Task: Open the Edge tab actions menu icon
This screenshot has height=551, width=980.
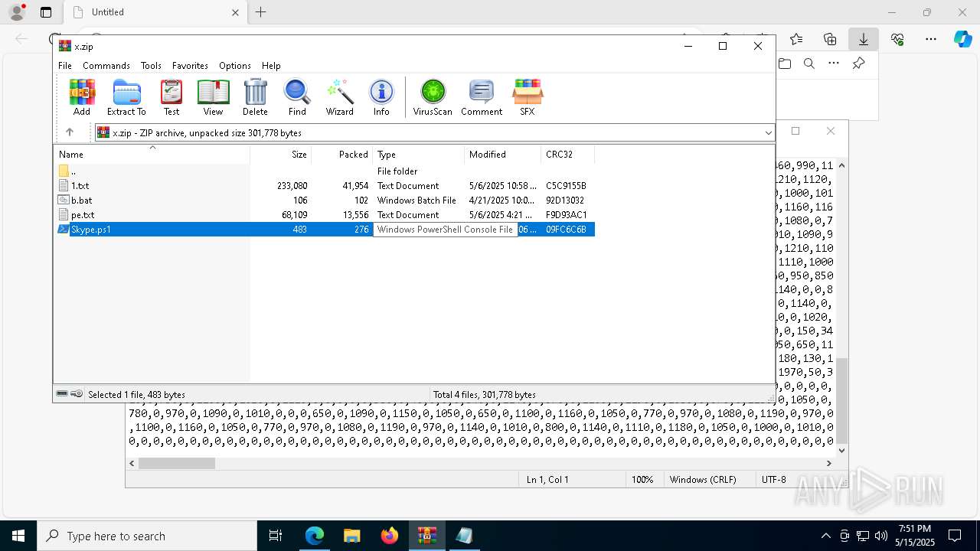Action: pyautogui.click(x=46, y=12)
